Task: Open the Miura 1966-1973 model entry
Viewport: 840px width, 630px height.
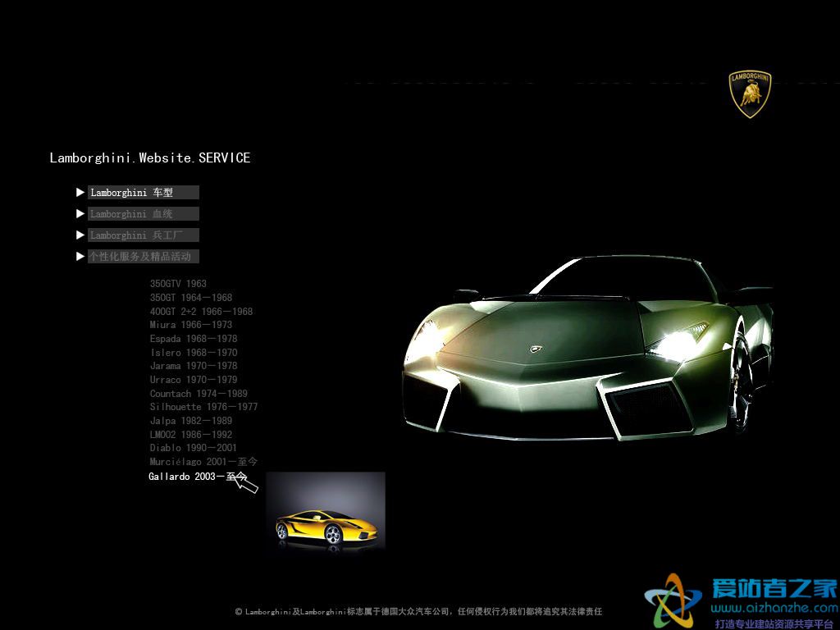Action: [x=190, y=325]
